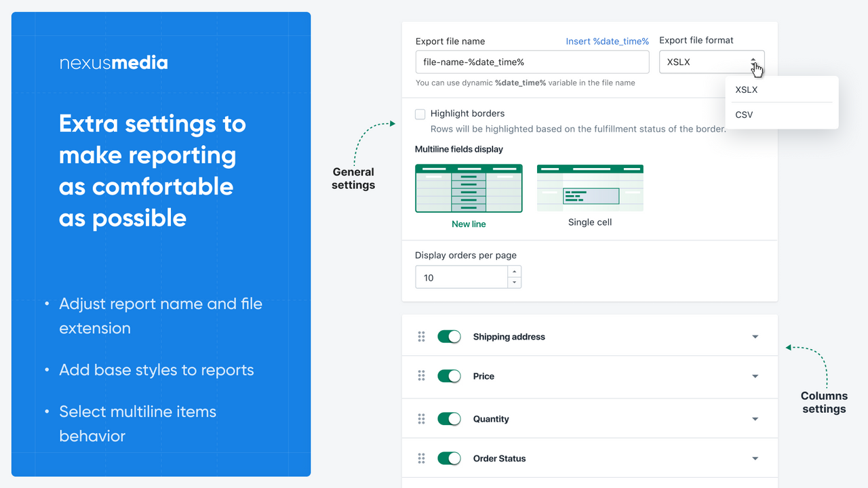
Task: Click the drag handle beside Shipping address
Action: tap(421, 336)
